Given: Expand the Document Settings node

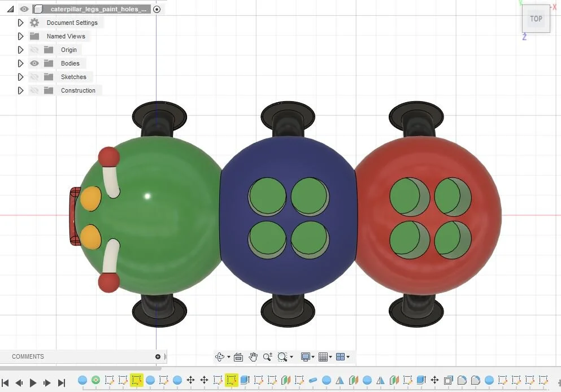Looking at the screenshot, I should click(x=20, y=23).
